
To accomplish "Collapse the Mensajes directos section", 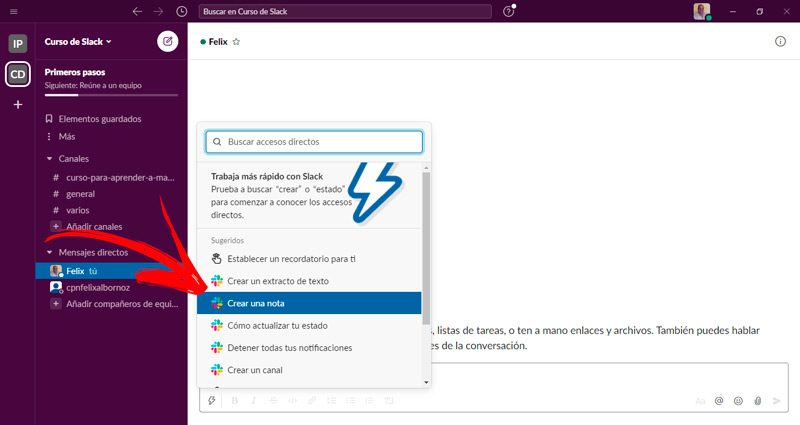I will (49, 253).
